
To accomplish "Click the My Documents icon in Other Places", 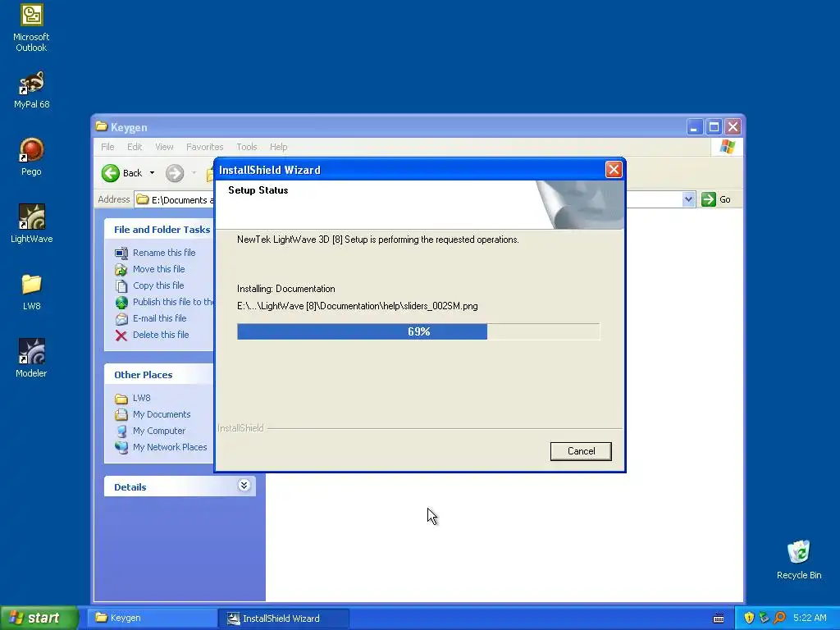I will [x=121, y=414].
